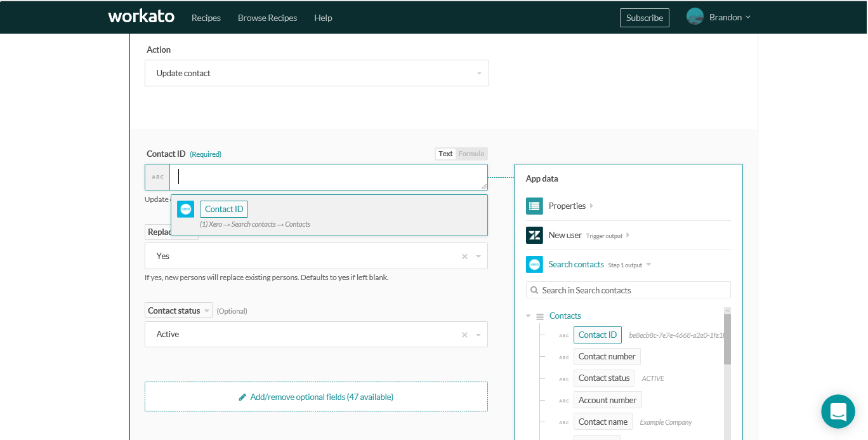Screen dimensions: 868x440
Task: Switch Contact ID field to Text mode
Action: pyautogui.click(x=445, y=154)
